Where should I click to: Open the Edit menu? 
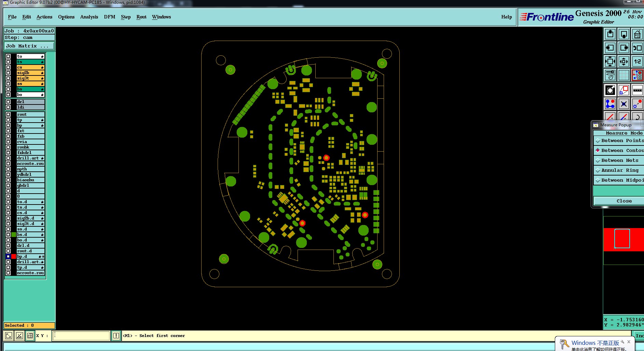pos(27,17)
